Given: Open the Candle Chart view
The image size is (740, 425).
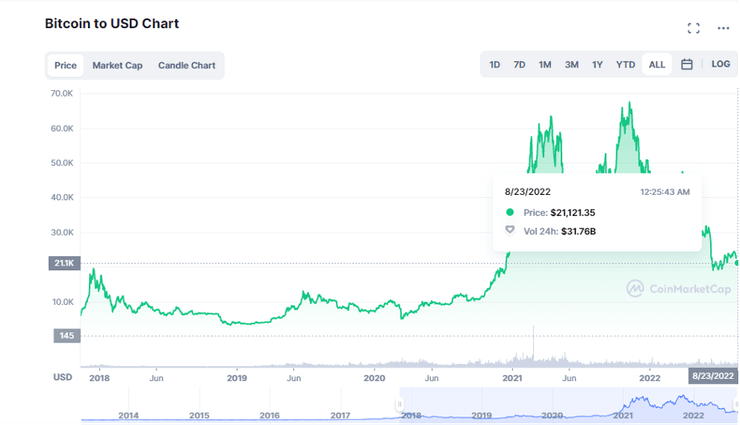Looking at the screenshot, I should (186, 66).
